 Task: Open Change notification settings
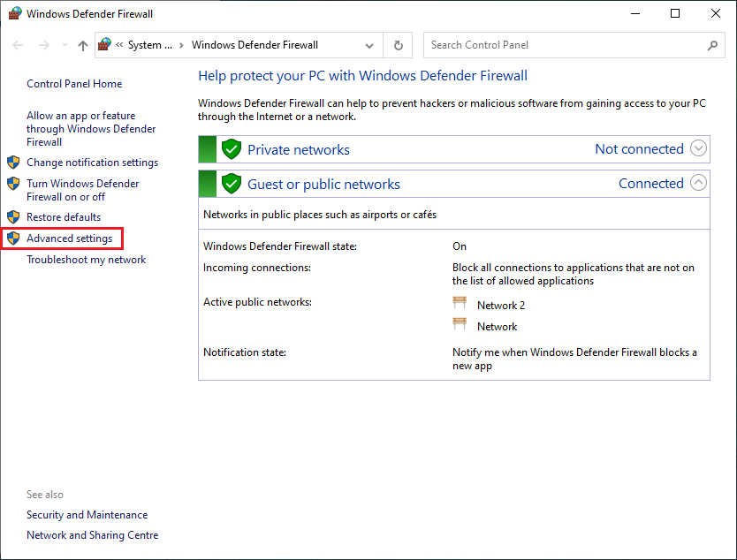92,163
